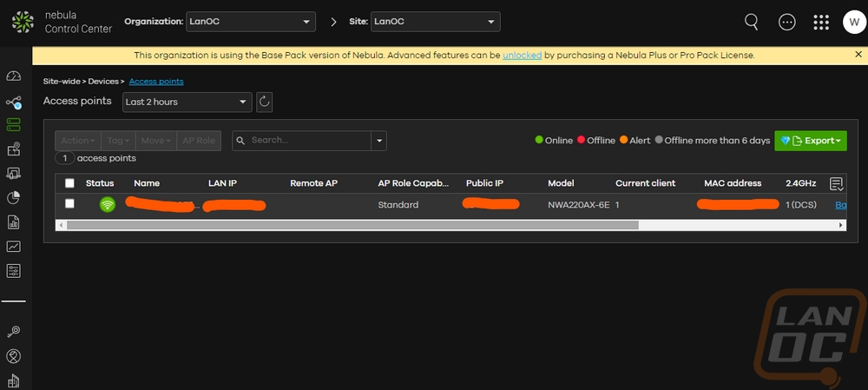Open the Tag dropdown
This screenshot has height=390, width=868.
(118, 141)
